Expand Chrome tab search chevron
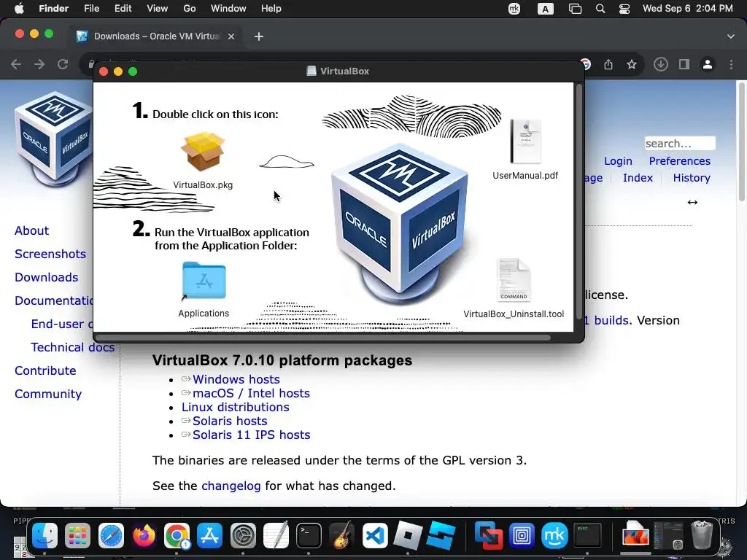 (731, 36)
